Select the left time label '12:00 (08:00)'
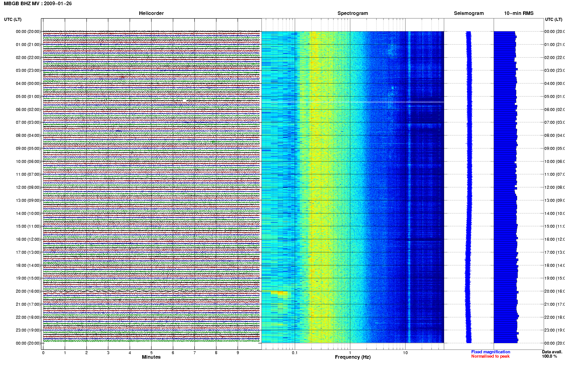588x368 pixels. 28,187
